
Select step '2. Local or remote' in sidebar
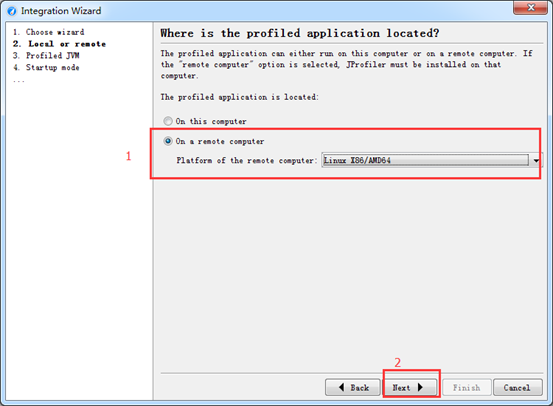pos(59,44)
